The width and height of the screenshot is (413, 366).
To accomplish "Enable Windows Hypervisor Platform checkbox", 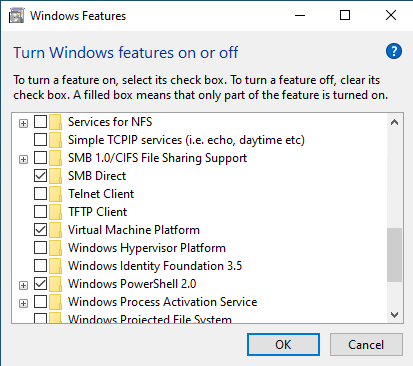I will point(40,248).
